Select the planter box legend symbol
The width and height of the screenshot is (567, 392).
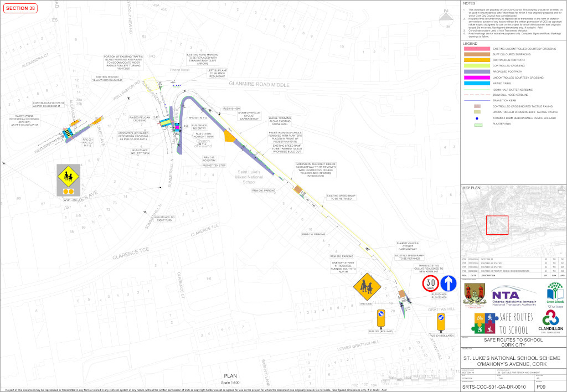tap(478, 125)
